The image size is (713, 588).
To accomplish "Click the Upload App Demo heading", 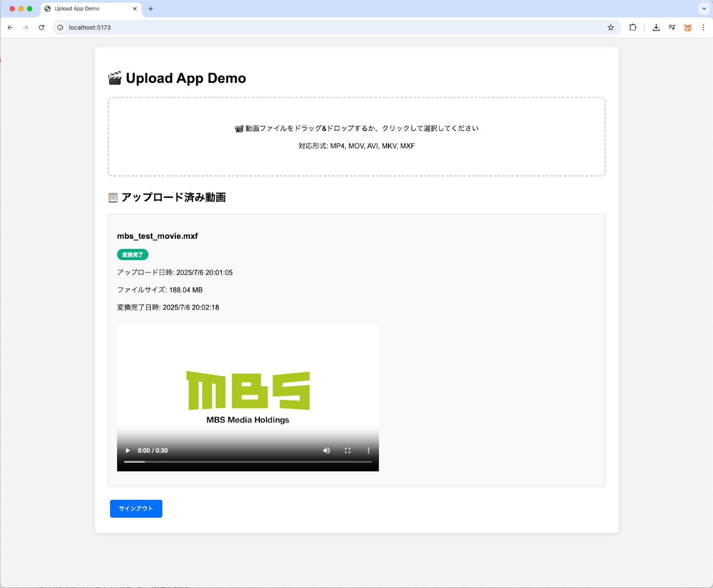I will [177, 78].
